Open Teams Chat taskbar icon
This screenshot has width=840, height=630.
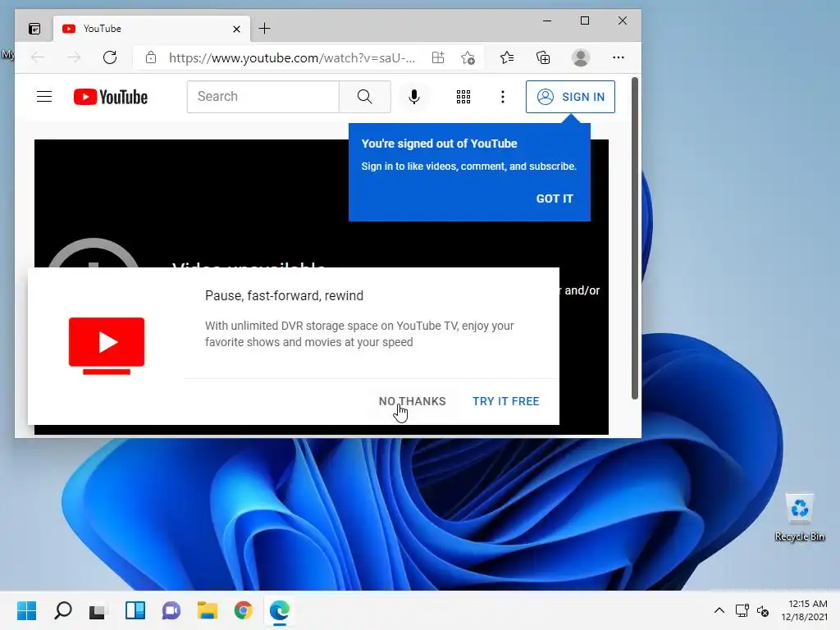pos(171,610)
